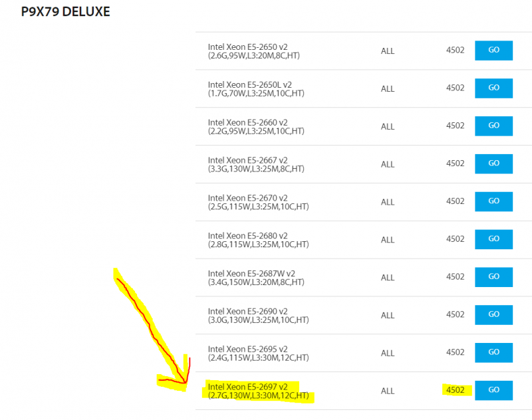
Task: Click GO for Xeon E5-2667 v2
Action: [493, 163]
